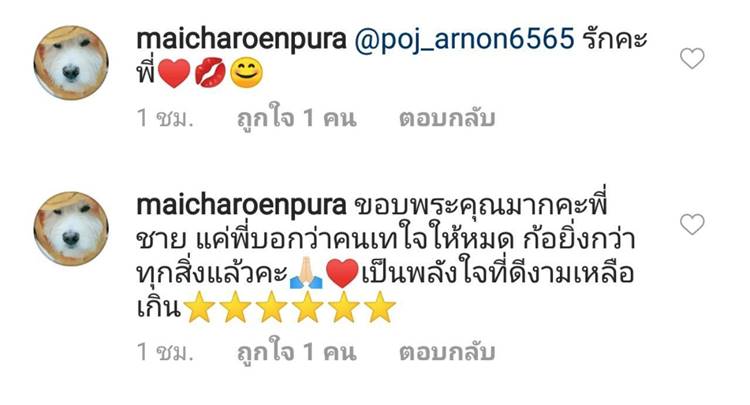Image resolution: width=750 pixels, height=405 pixels.
Task: Like the second comment starting ขอบพระคุณ
Action: pos(692,224)
